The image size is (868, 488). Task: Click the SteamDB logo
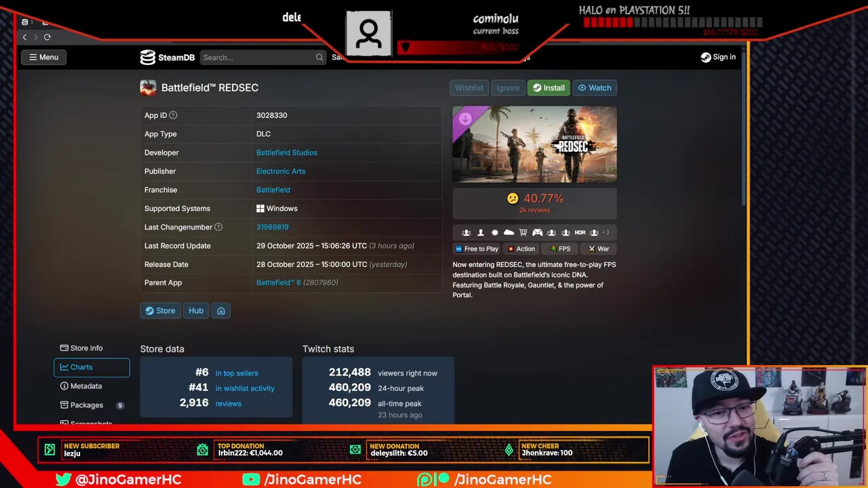167,58
